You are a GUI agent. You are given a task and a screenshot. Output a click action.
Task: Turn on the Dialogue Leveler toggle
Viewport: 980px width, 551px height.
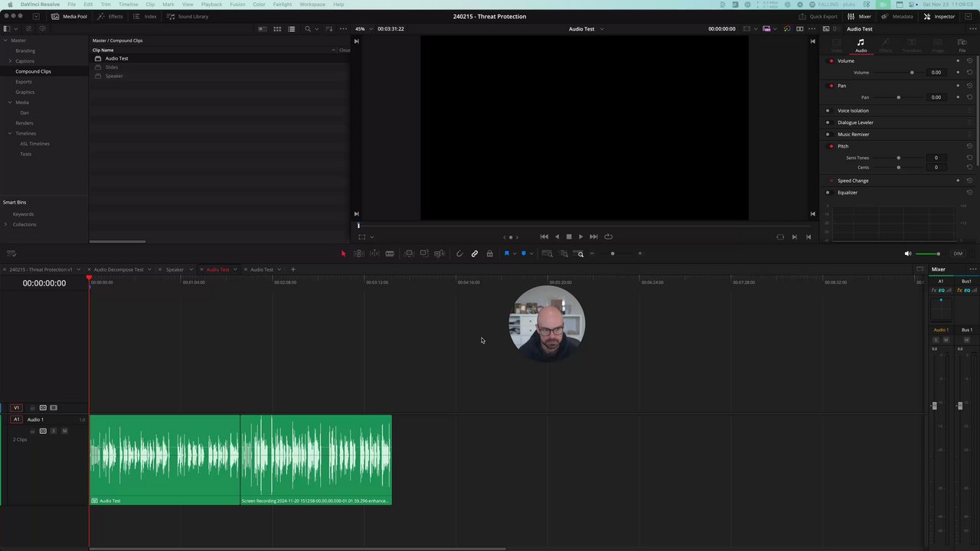[828, 122]
